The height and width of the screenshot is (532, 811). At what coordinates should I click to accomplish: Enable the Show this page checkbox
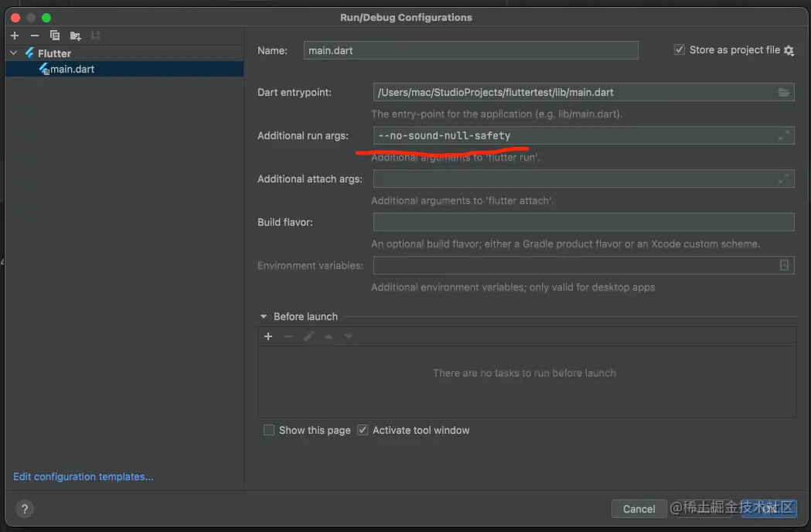point(269,430)
